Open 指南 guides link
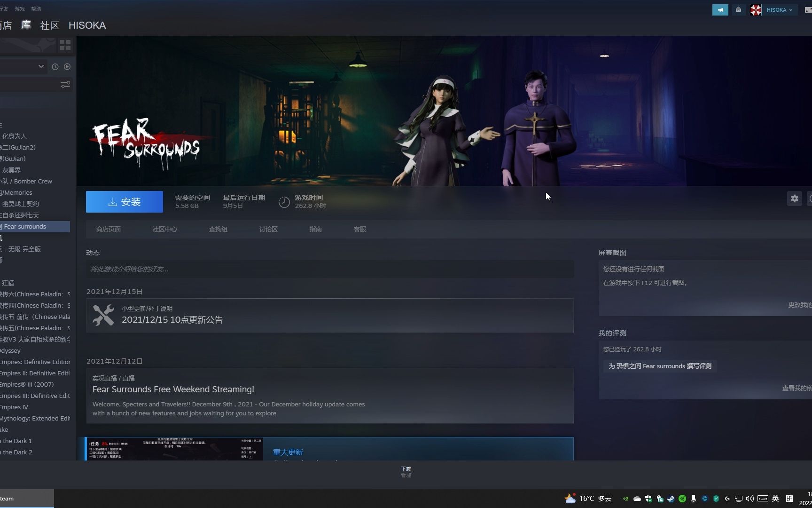 316,229
